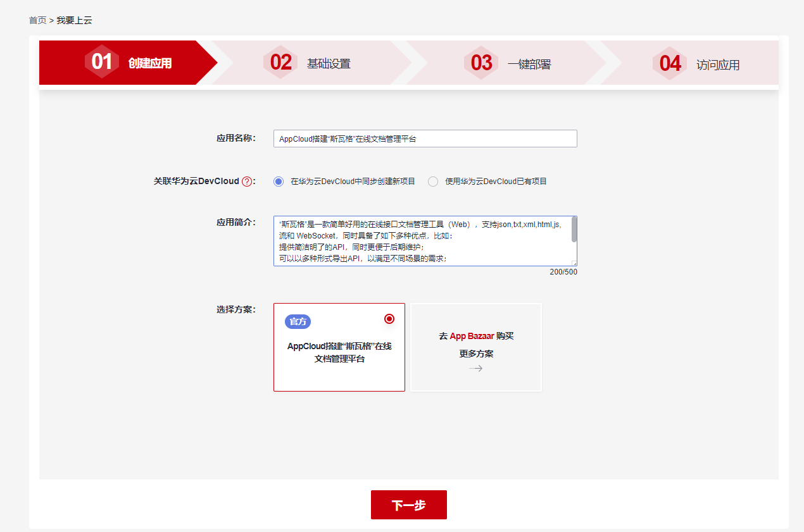Open the DevCloud help question mark icon
This screenshot has height=532, width=804.
pos(247,182)
